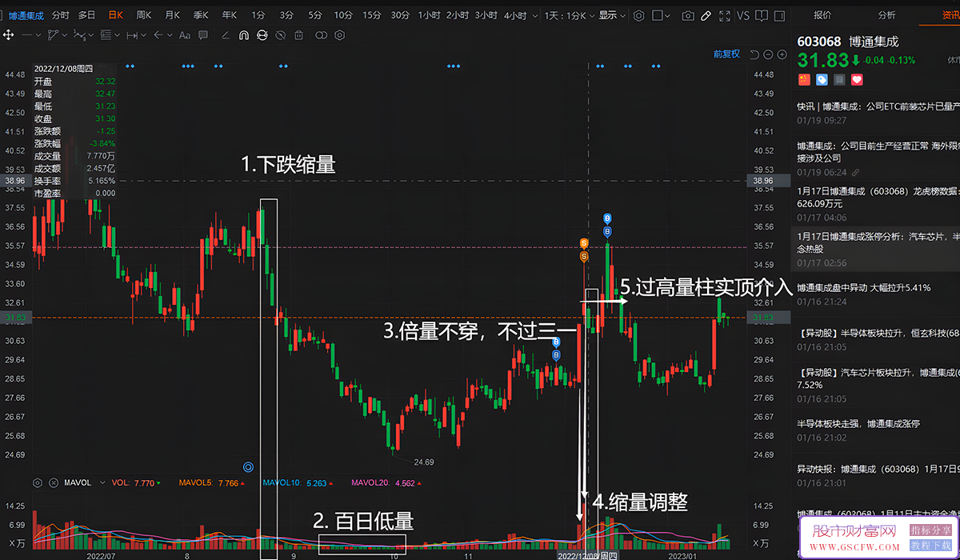The height and width of the screenshot is (560, 960).
Task: Expand the wave tool dropdown arrow
Action: pos(91,34)
